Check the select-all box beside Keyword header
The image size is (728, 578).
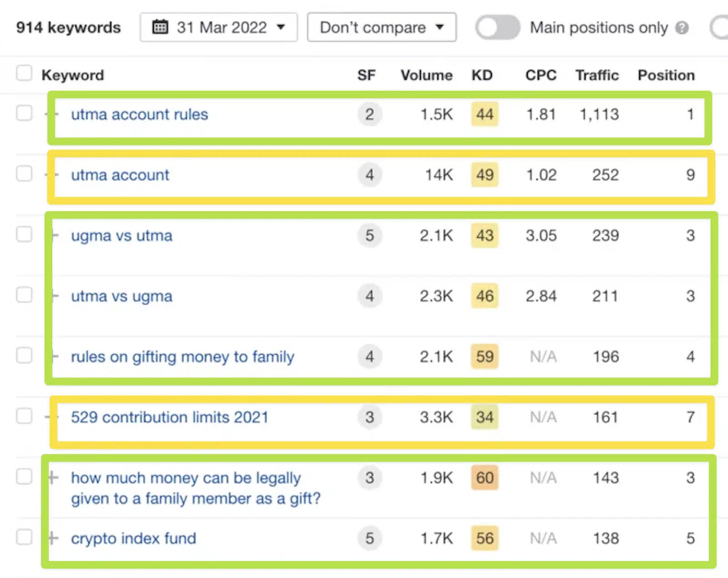coord(24,73)
